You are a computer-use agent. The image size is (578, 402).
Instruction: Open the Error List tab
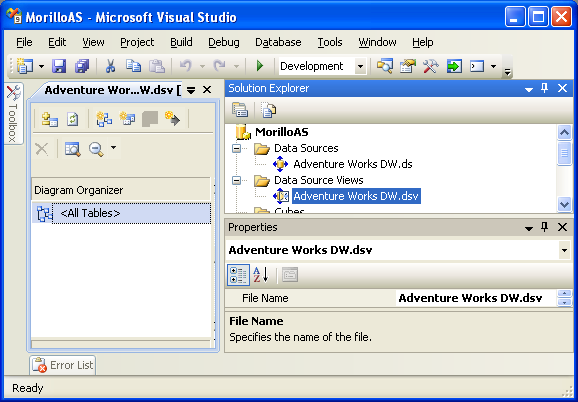coord(62,365)
